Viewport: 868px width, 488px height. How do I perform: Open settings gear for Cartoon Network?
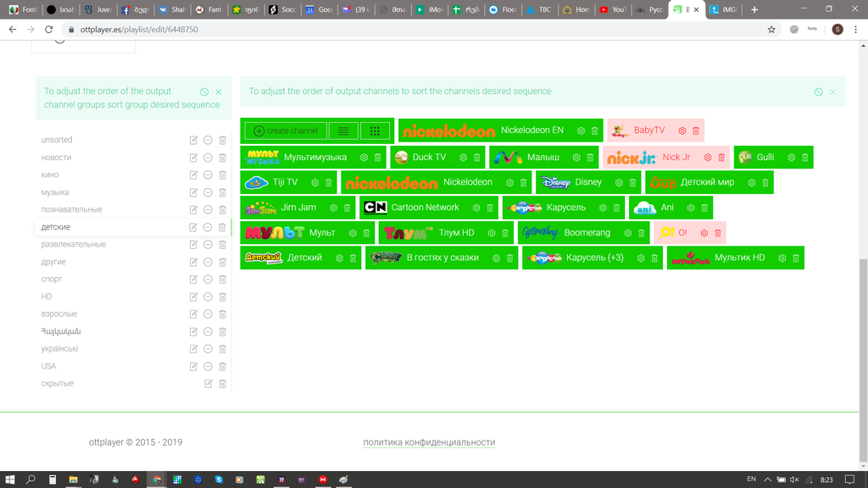coord(476,208)
